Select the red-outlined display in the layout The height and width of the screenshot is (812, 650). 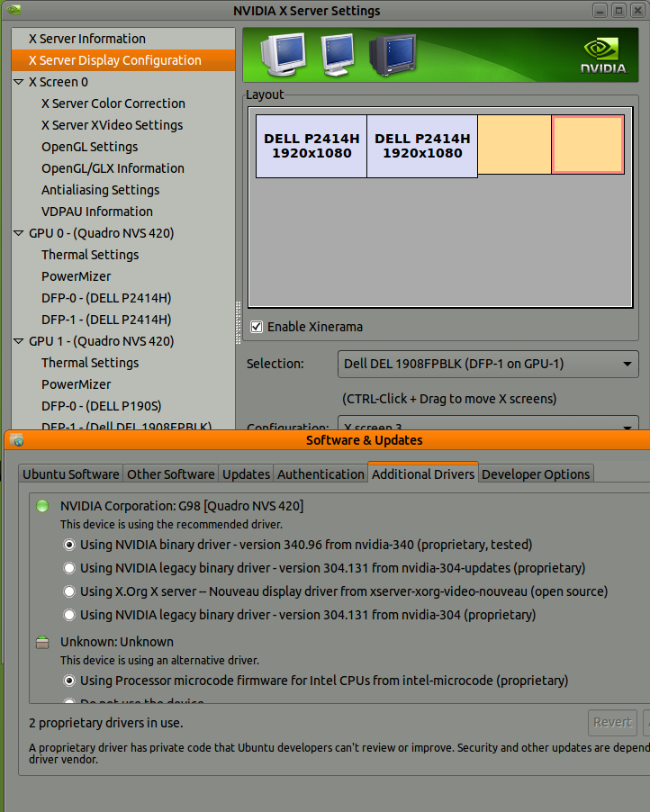588,144
